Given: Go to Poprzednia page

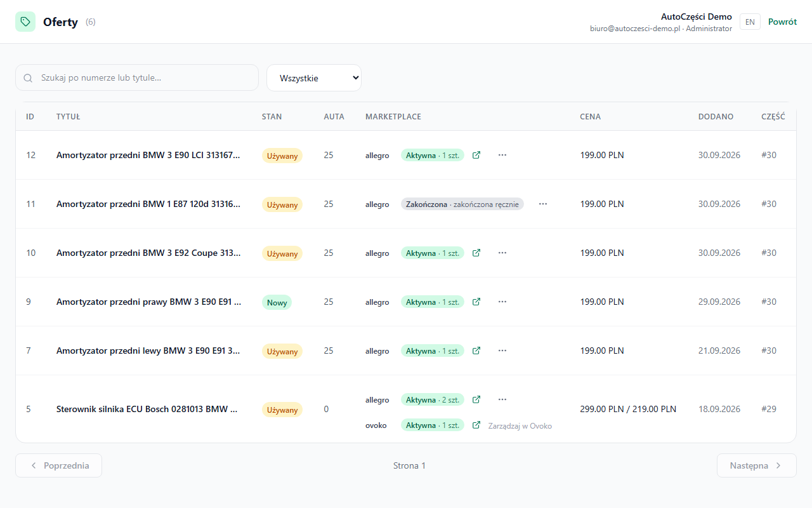Looking at the screenshot, I should (58, 465).
